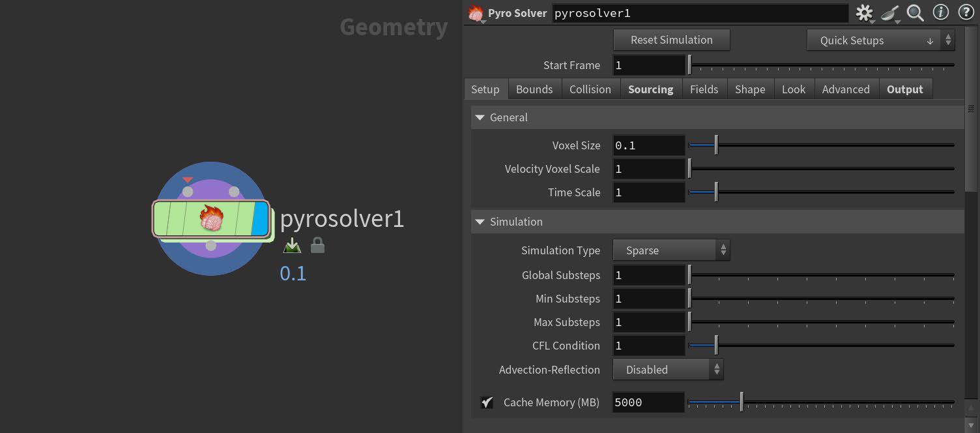Click the lock icon under pyrosolver1
The height and width of the screenshot is (433, 980).
tap(317, 246)
